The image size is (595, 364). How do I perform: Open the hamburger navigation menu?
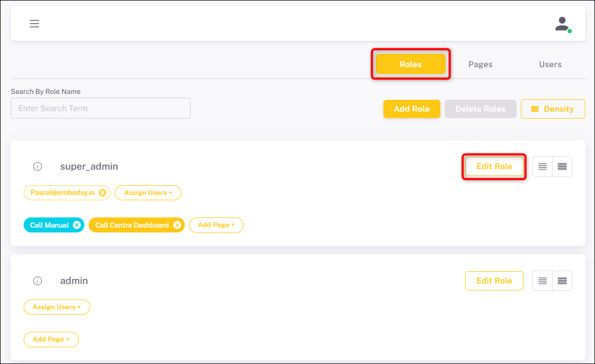tap(34, 24)
